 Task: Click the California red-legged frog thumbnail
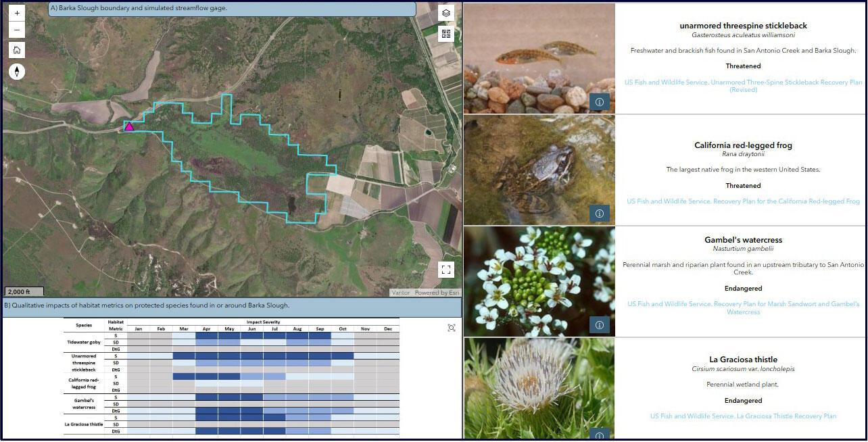539,170
